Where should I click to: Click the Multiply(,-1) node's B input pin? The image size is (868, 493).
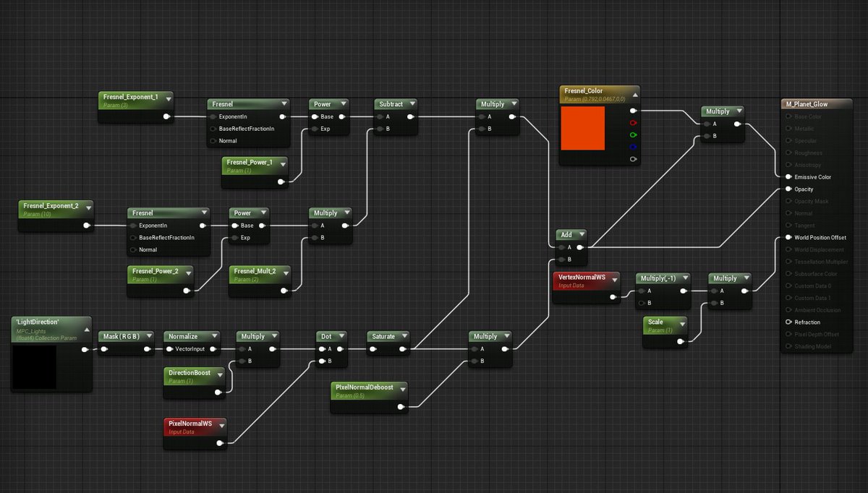coord(641,303)
